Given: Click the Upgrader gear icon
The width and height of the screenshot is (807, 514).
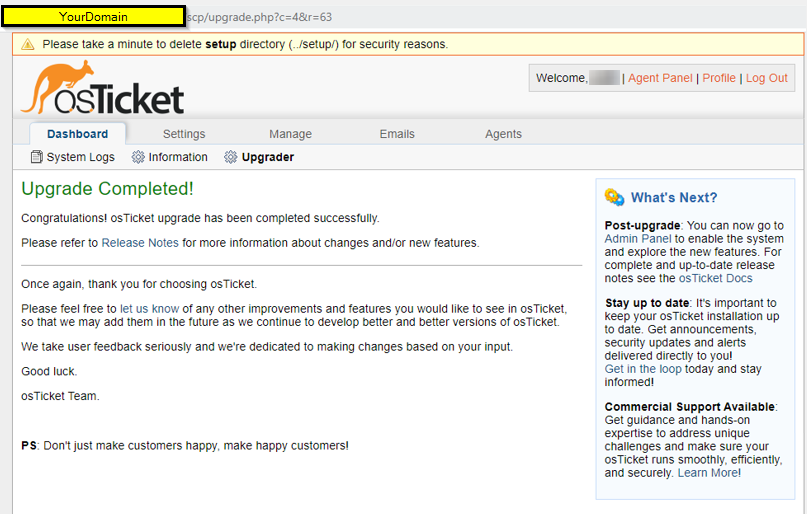Looking at the screenshot, I should (x=231, y=157).
